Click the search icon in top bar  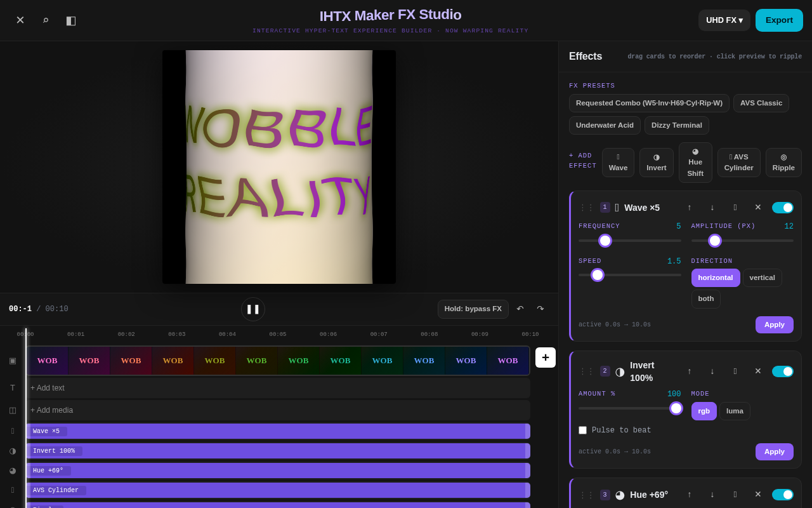46,20
